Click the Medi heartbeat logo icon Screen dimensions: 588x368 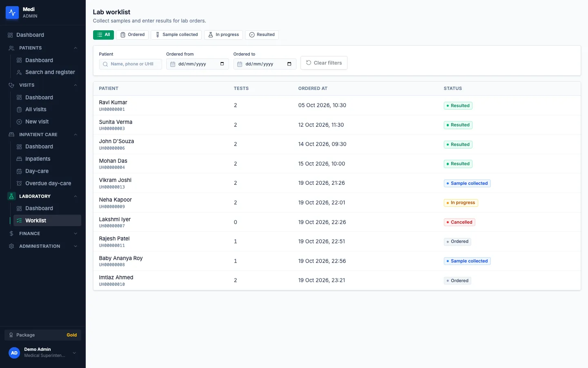click(12, 13)
